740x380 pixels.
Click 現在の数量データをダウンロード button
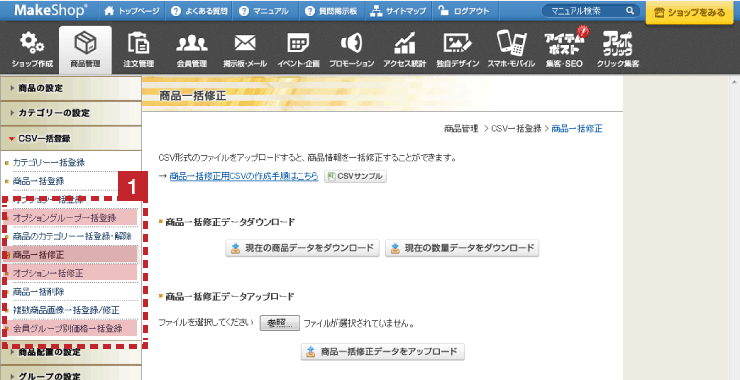click(462, 248)
